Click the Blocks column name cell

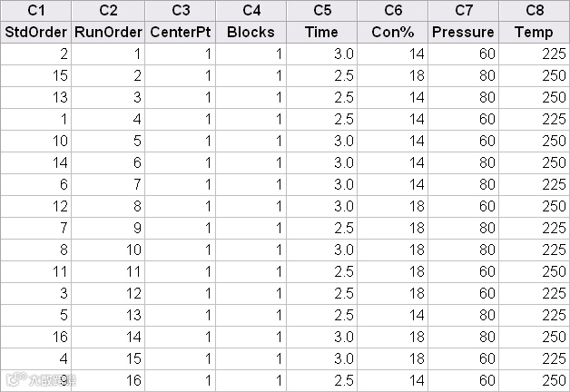(x=251, y=32)
